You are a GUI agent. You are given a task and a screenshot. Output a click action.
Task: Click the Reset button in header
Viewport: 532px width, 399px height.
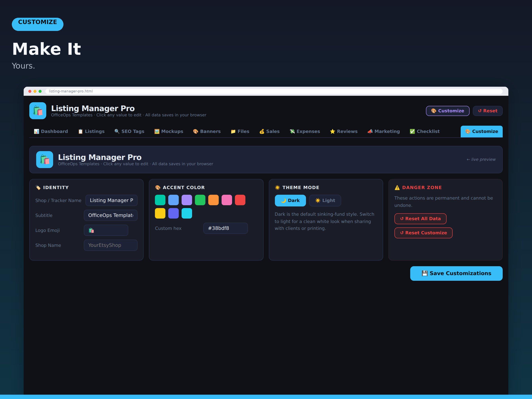pyautogui.click(x=487, y=111)
